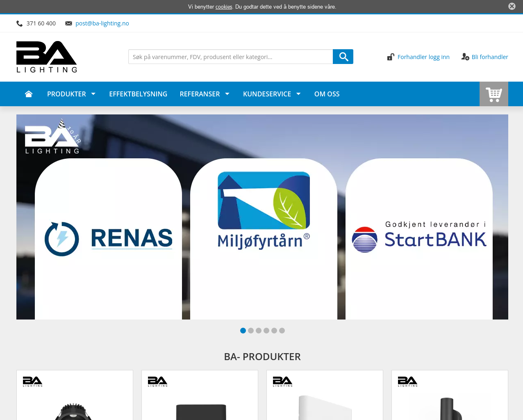
Task: Expand the PRODUKTER dropdown arrow
Action: pyautogui.click(x=93, y=94)
